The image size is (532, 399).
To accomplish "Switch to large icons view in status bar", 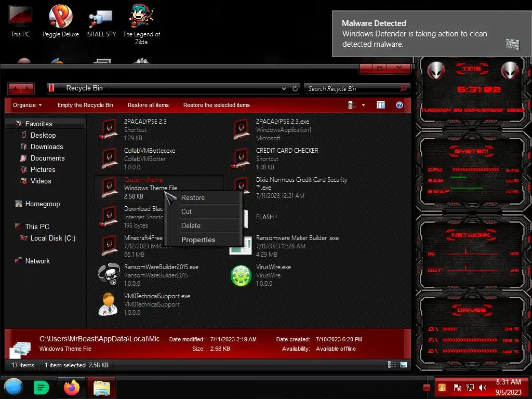I will (403, 365).
